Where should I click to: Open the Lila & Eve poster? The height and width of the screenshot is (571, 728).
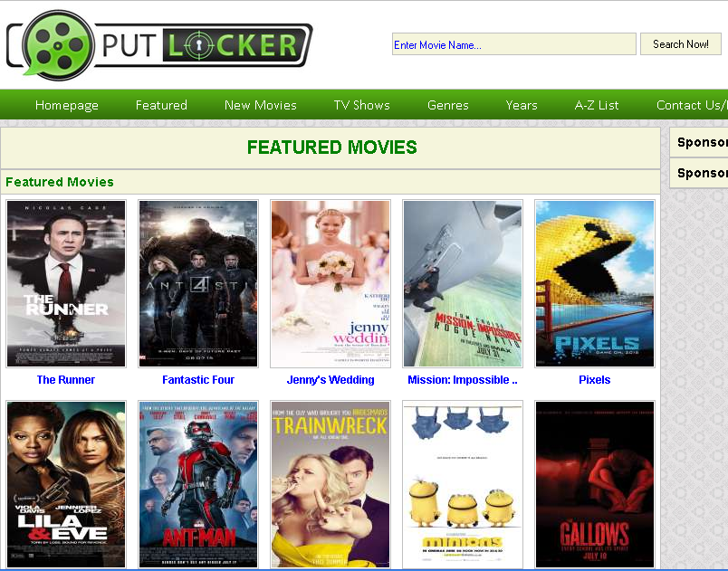[x=66, y=484]
